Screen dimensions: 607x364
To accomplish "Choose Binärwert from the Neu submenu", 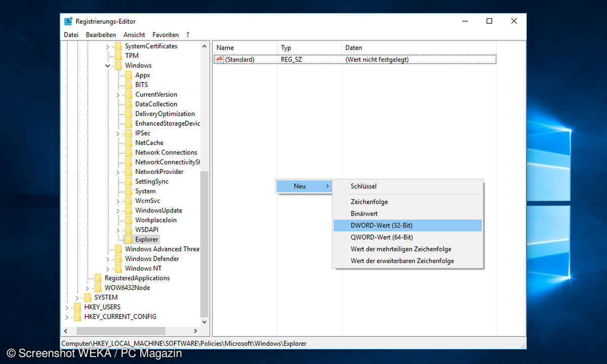I will point(407,213).
